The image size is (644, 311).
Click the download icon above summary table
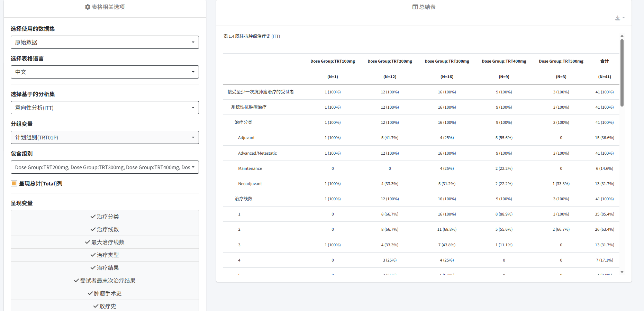point(618,18)
